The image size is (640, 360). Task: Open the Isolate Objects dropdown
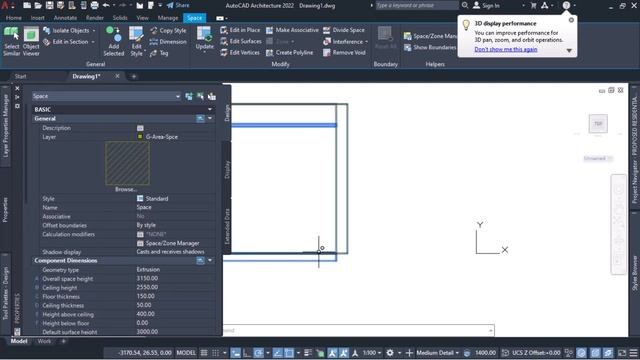tap(94, 31)
